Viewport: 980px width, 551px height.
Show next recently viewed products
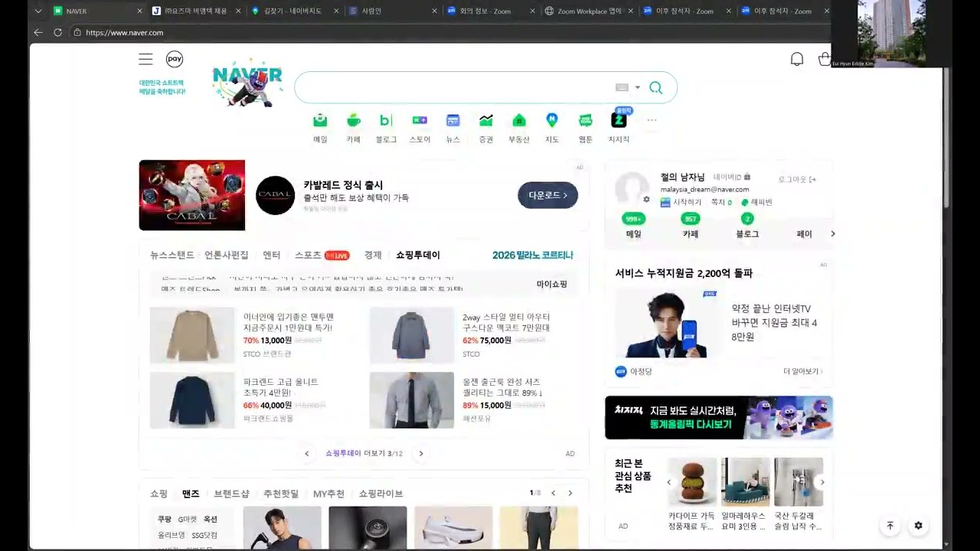coord(822,482)
